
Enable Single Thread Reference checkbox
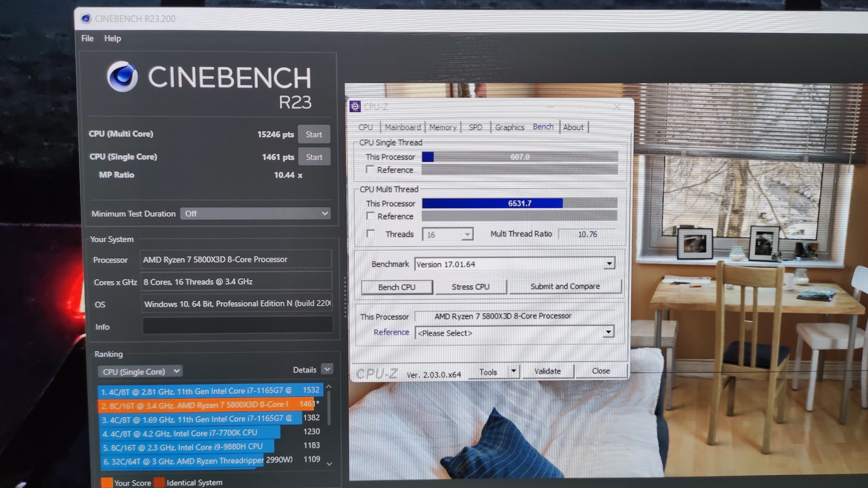point(370,170)
